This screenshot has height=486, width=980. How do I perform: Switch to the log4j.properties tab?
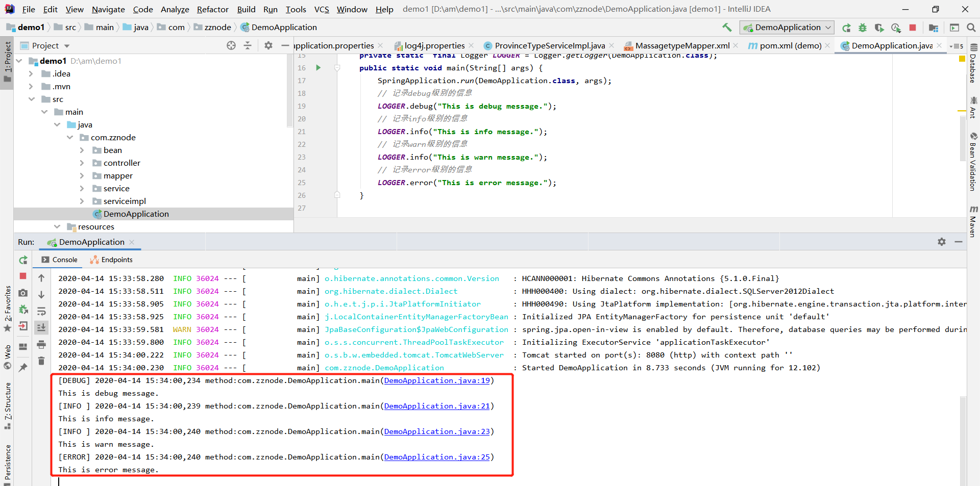click(x=434, y=45)
